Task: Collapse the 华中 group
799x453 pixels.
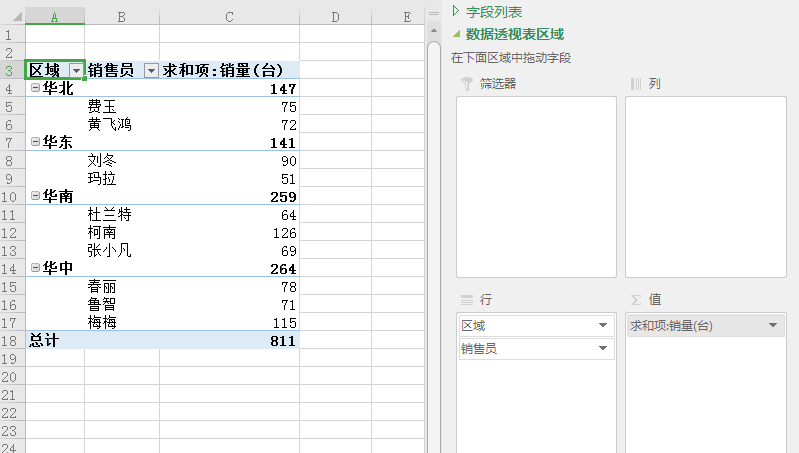Action: click(x=35, y=268)
